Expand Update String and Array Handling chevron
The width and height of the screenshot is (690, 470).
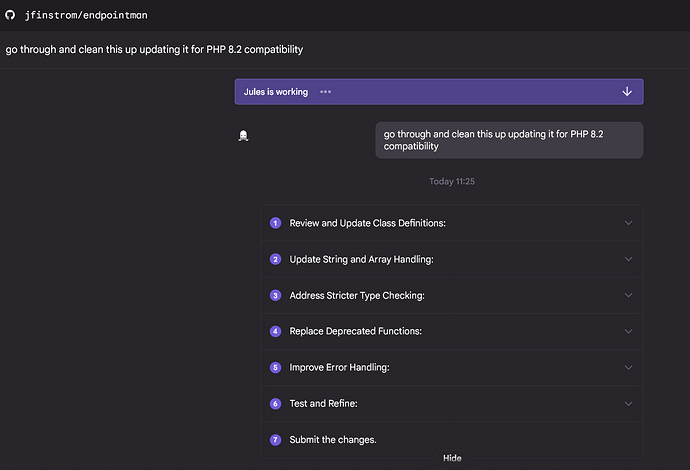tap(628, 259)
